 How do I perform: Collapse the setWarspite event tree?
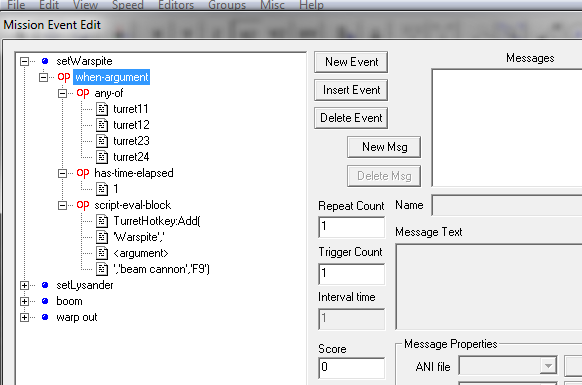point(24,61)
